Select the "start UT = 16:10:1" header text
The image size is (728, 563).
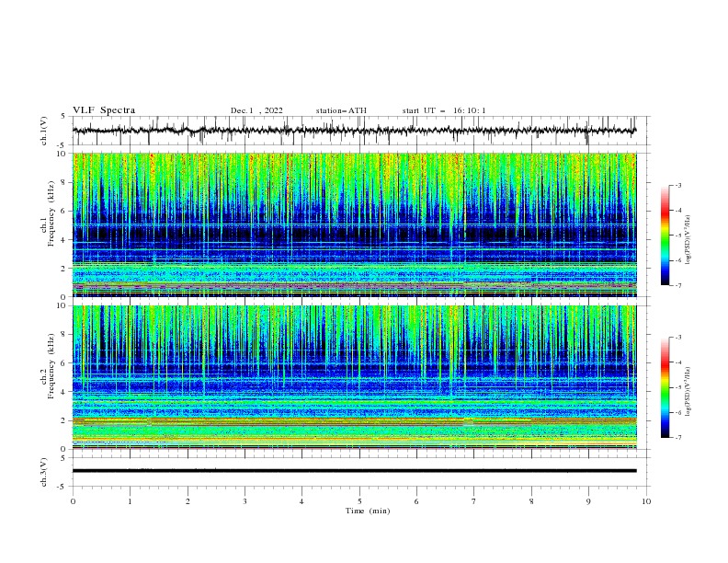click(x=443, y=110)
